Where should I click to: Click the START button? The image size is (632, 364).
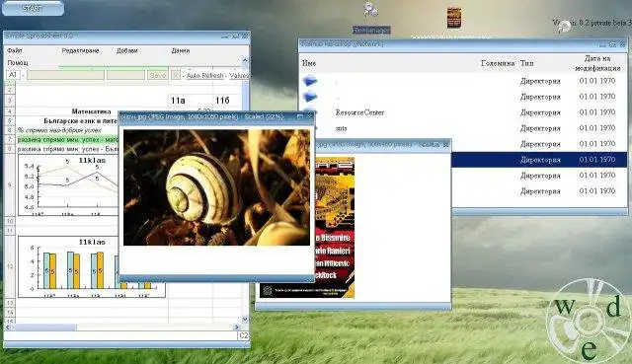33,8
